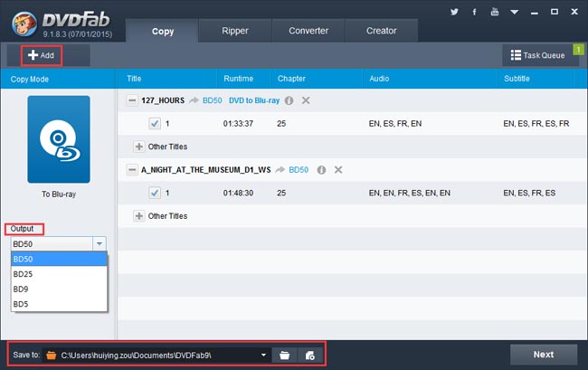Expand Other Titles under A_NIGHT_AT_THE_MUSEUM
Image resolution: width=588 pixels, height=370 pixels.
(138, 216)
